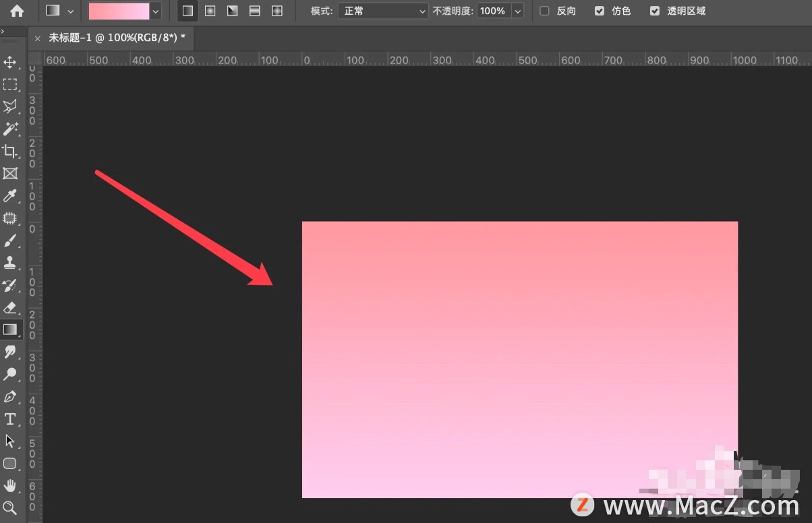Select the Smudge tool
Screen dimensions: 812x523
coord(10,352)
